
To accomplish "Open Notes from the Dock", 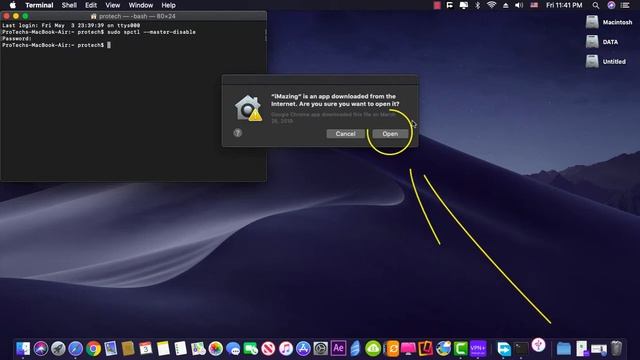I will (x=163, y=349).
